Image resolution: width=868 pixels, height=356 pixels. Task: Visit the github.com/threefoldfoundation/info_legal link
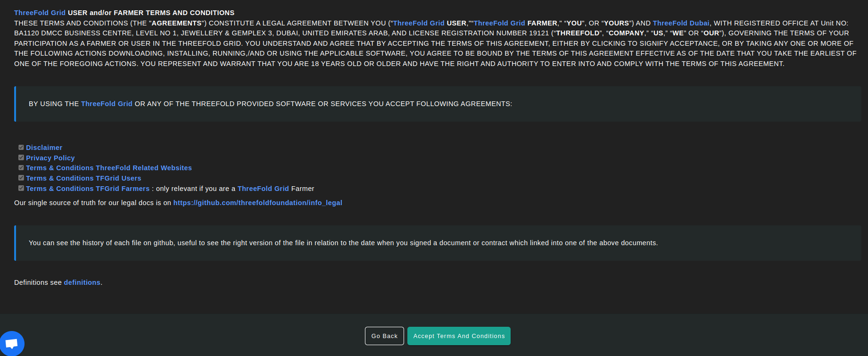coord(257,203)
